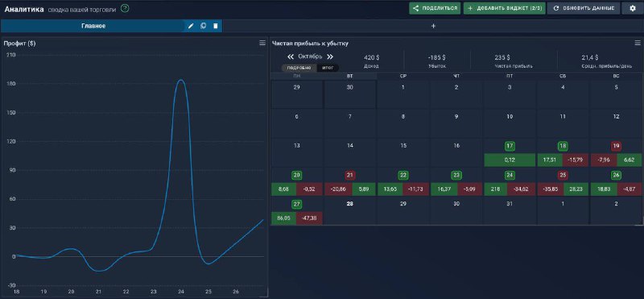Go to previous month before Октябрь

[x=291, y=56]
